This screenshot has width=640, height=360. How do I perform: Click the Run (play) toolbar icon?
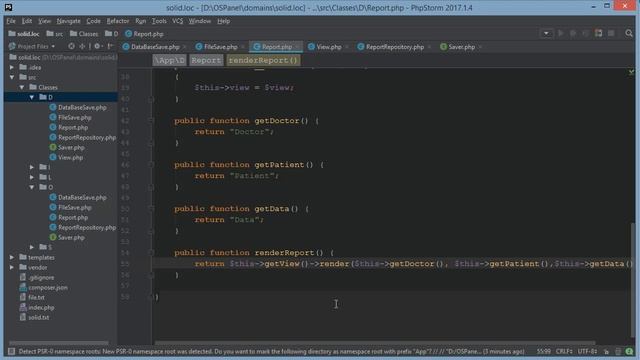pos(560,33)
